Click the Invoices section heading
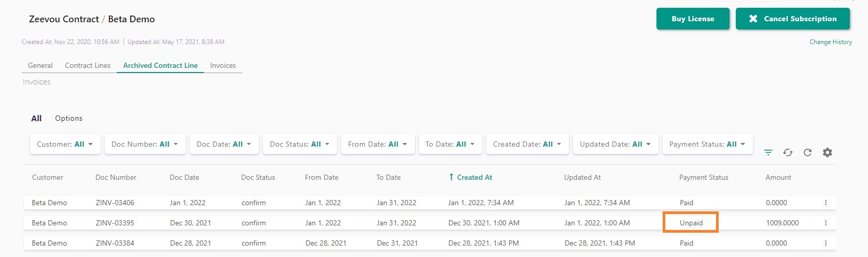Image resolution: width=868 pixels, height=257 pixels. pos(36,82)
